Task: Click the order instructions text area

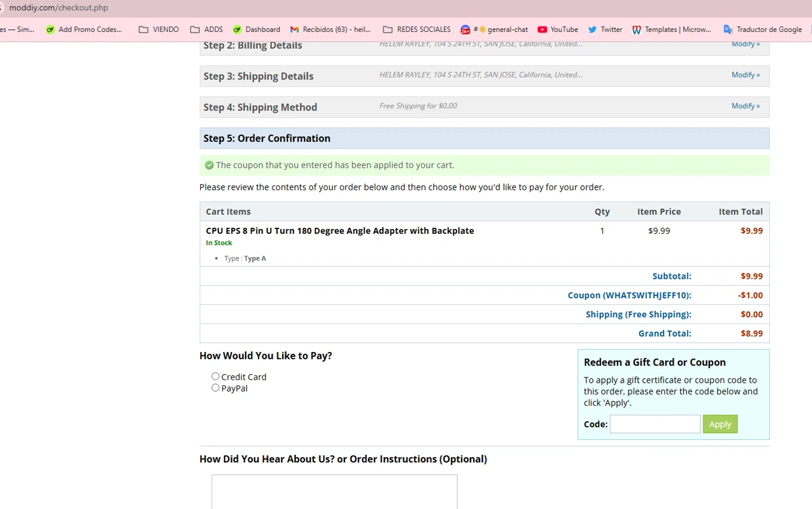Action: click(x=335, y=492)
